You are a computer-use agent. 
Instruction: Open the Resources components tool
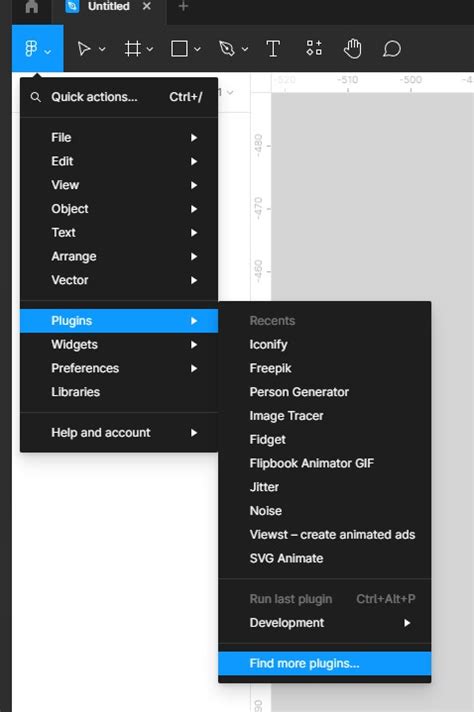click(314, 48)
